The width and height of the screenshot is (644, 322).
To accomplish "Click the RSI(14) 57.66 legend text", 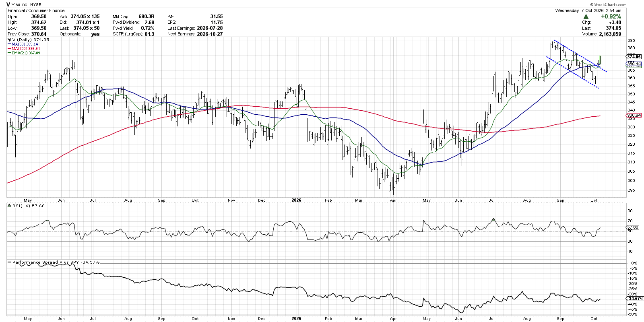I will pos(29,206).
